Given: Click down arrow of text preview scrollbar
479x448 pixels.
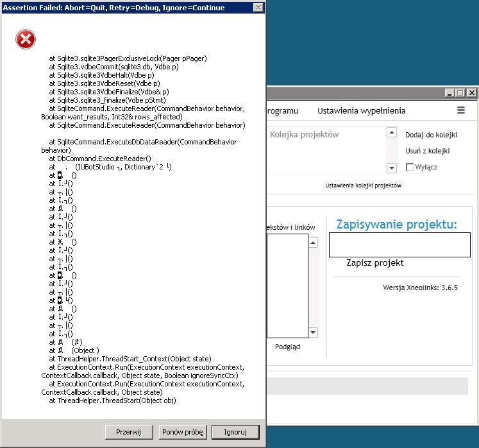Looking at the screenshot, I should coord(313,332).
